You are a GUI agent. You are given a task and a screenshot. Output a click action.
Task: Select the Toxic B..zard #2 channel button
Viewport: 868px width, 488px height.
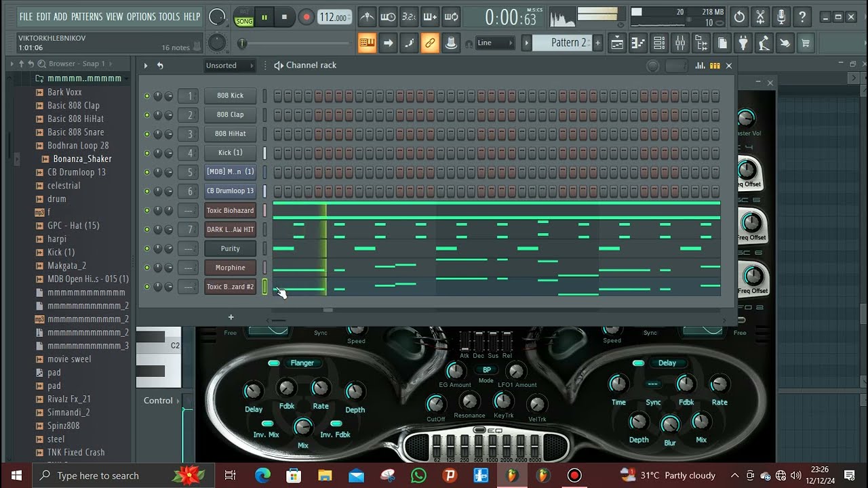[230, 287]
